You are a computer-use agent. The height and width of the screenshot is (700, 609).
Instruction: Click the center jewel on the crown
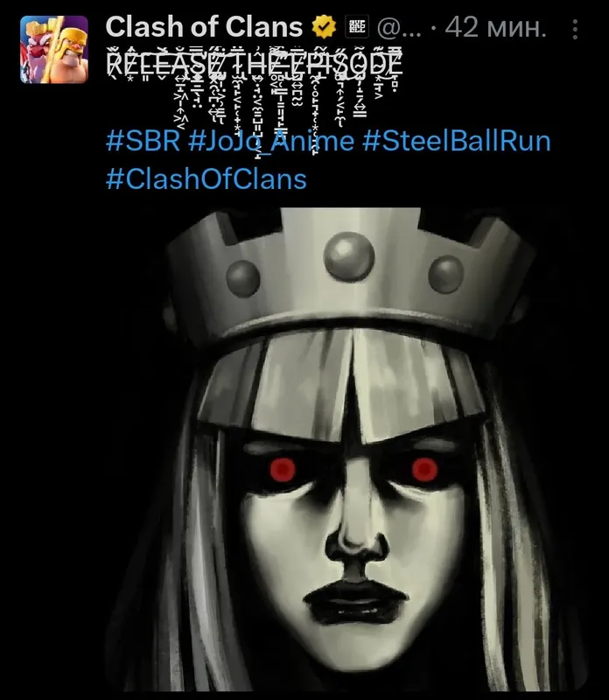(x=349, y=256)
